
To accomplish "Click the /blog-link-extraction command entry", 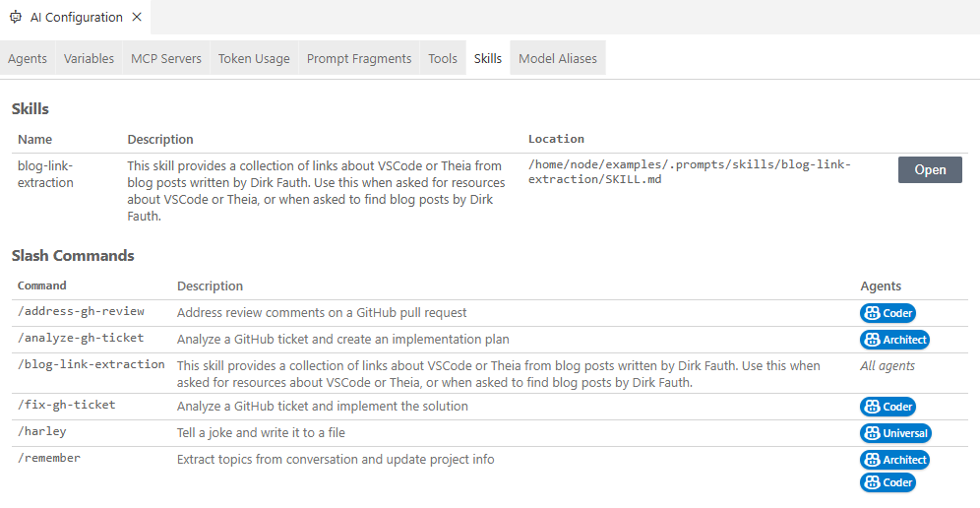I will coord(92,364).
